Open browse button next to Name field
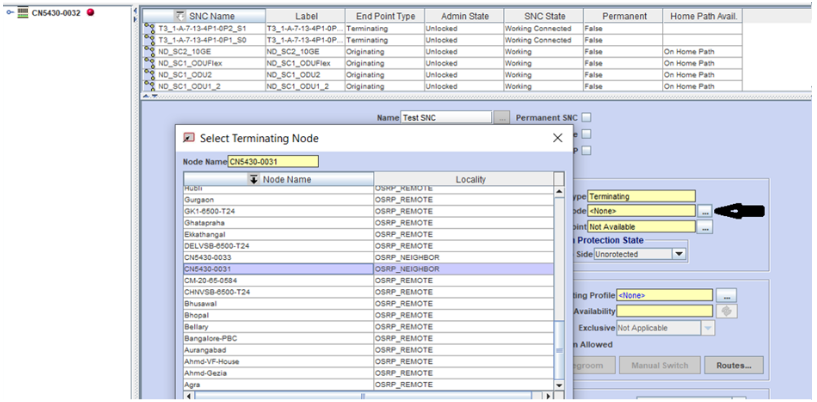The height and width of the screenshot is (402, 817). pyautogui.click(x=501, y=118)
